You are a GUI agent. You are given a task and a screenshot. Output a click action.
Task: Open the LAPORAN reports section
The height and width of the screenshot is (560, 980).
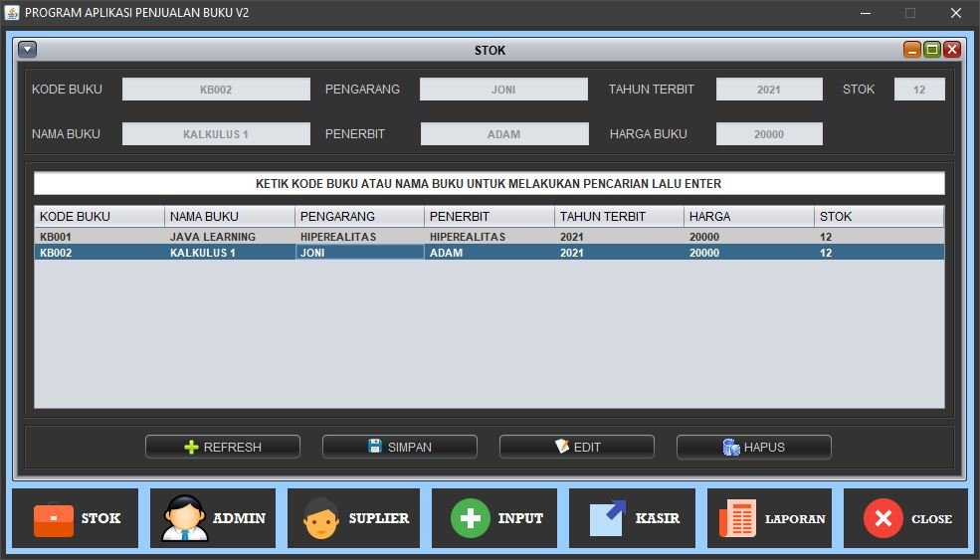772,518
